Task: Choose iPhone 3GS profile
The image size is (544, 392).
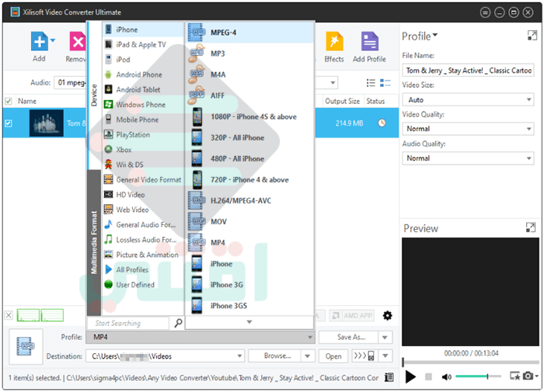Action: pos(249,306)
